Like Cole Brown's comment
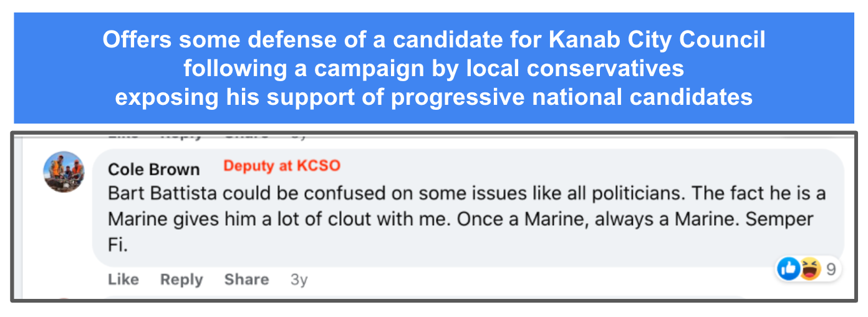The width and height of the screenshot is (868, 317). pyautogui.click(x=123, y=280)
